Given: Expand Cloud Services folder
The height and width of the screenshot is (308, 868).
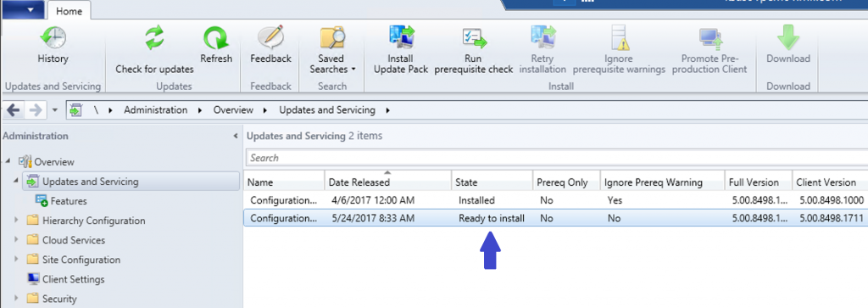Looking at the screenshot, I should coord(17,240).
